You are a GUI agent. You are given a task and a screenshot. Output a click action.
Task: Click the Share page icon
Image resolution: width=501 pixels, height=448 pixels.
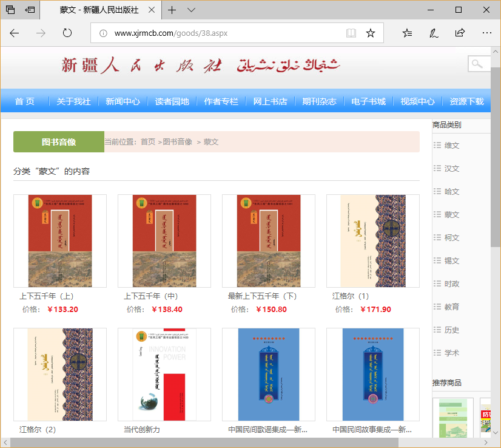coord(460,33)
